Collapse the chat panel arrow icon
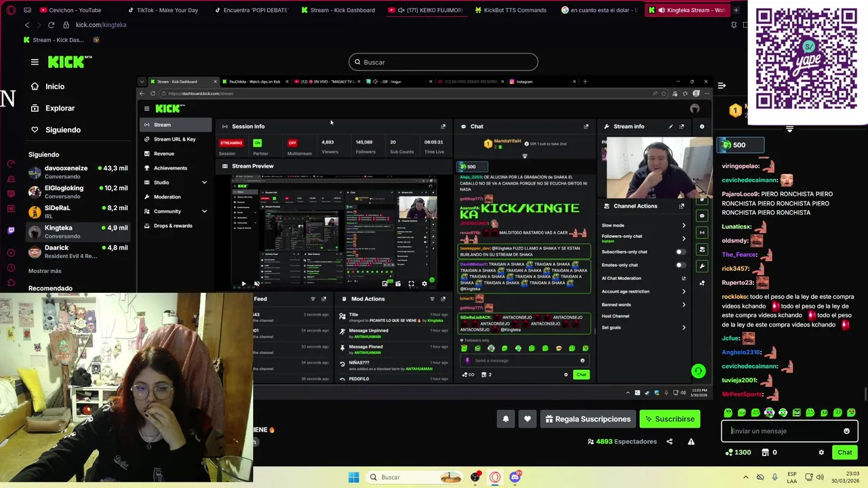The height and width of the screenshot is (488, 868). click(722, 86)
